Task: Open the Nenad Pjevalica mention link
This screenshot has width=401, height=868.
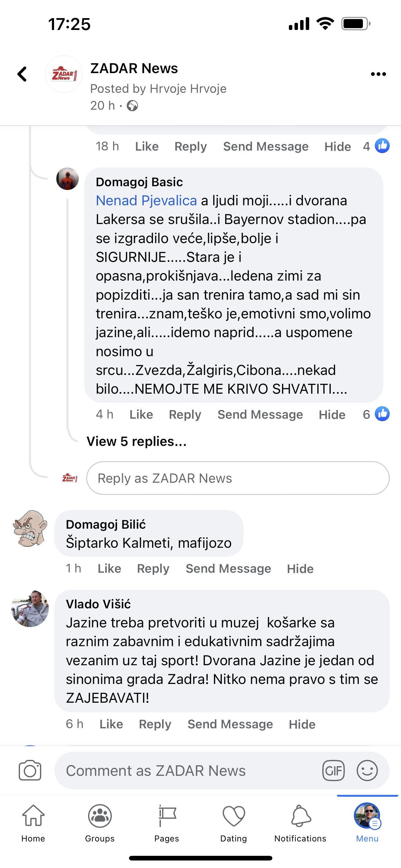Action: tap(146, 201)
